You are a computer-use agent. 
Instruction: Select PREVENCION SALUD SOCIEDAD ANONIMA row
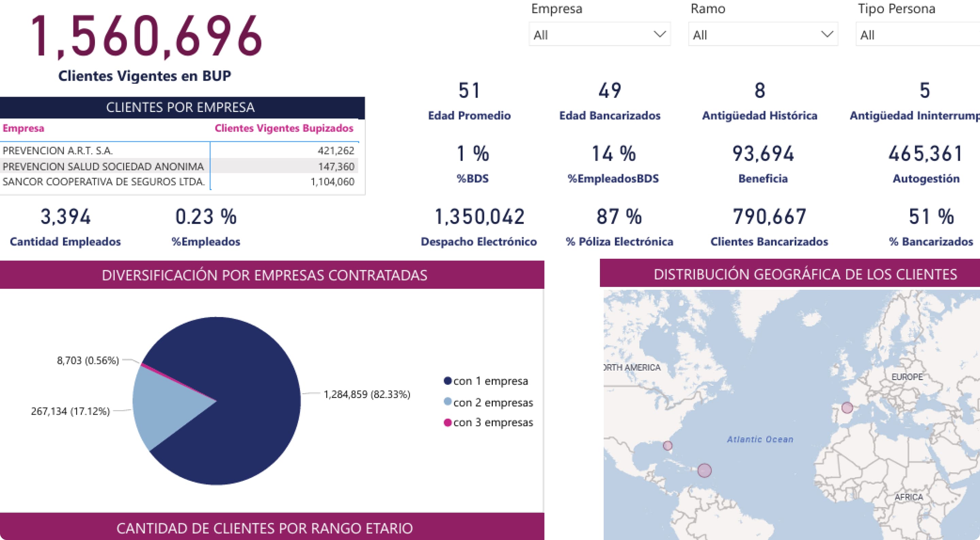pos(103,166)
